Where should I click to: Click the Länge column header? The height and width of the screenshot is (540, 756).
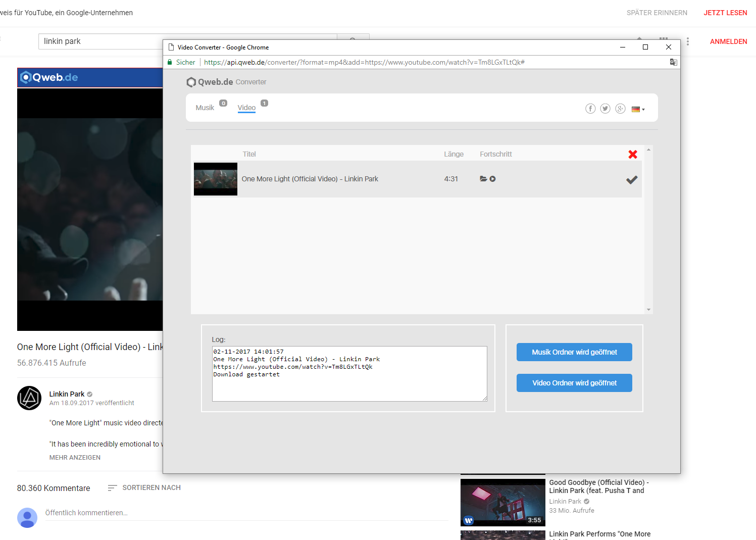tap(453, 154)
